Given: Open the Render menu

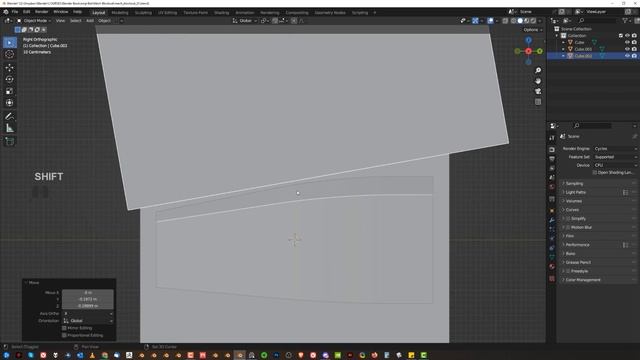Looking at the screenshot, I should pyautogui.click(x=41, y=12).
